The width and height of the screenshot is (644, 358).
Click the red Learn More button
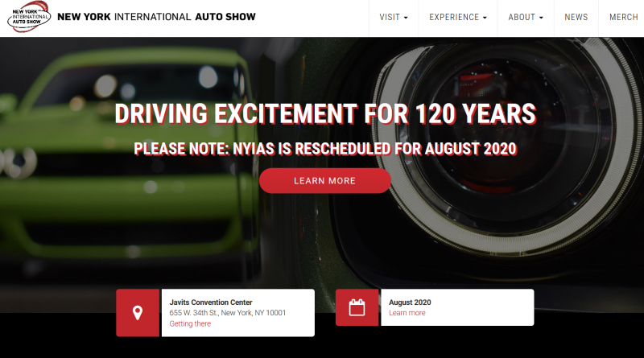[x=325, y=181]
